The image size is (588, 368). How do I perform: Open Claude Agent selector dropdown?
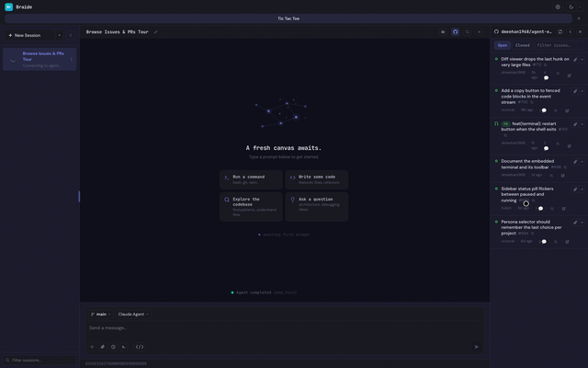click(133, 315)
